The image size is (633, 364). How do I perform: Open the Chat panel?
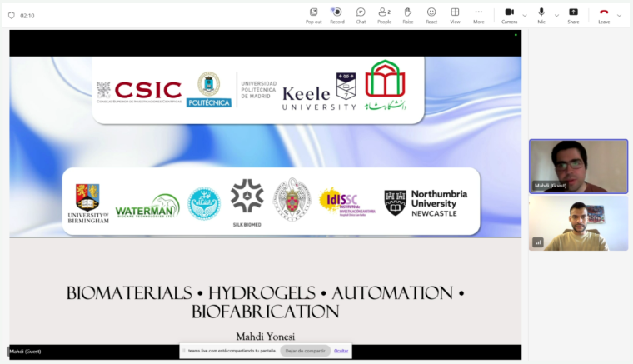coord(361,16)
